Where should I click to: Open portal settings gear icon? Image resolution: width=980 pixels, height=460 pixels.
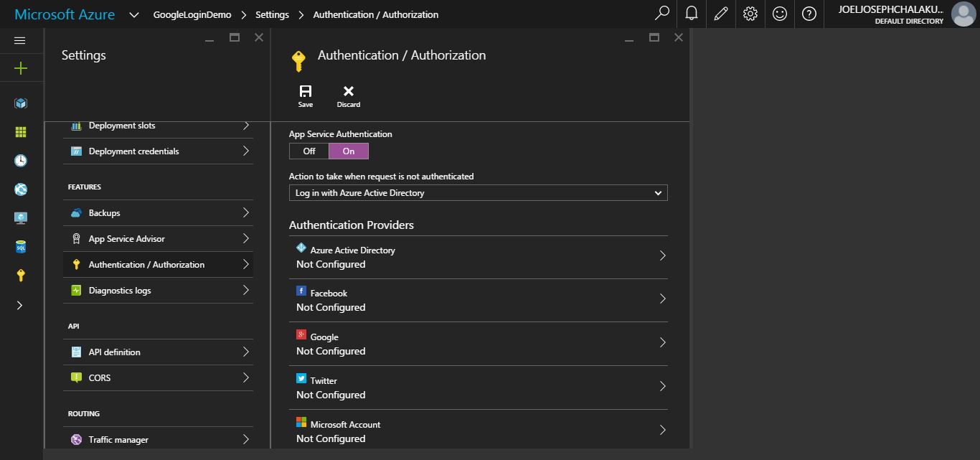tap(750, 14)
